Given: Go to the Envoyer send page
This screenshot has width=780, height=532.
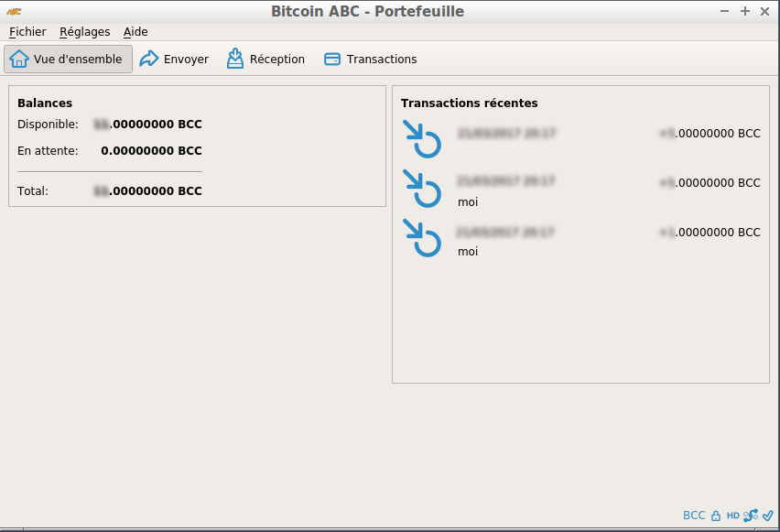Looking at the screenshot, I should click(x=174, y=60).
